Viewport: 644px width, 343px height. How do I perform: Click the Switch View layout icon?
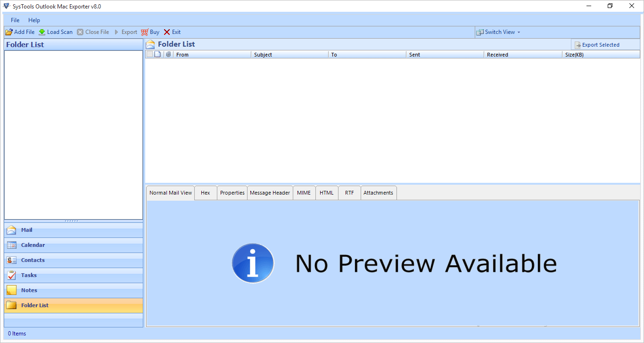coord(480,32)
